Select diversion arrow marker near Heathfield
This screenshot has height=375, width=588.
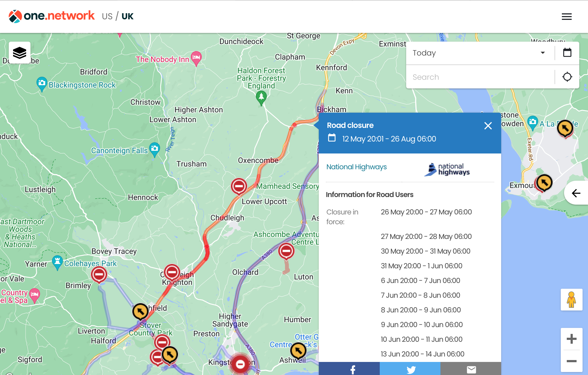140,311
